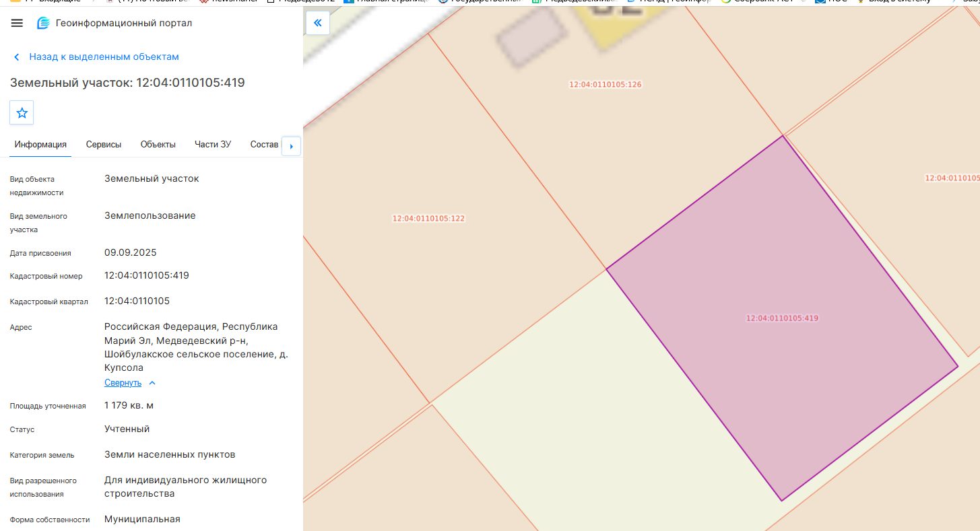This screenshot has width=980, height=531.
Task: Click the Форма собственности field label
Action: coord(50,520)
